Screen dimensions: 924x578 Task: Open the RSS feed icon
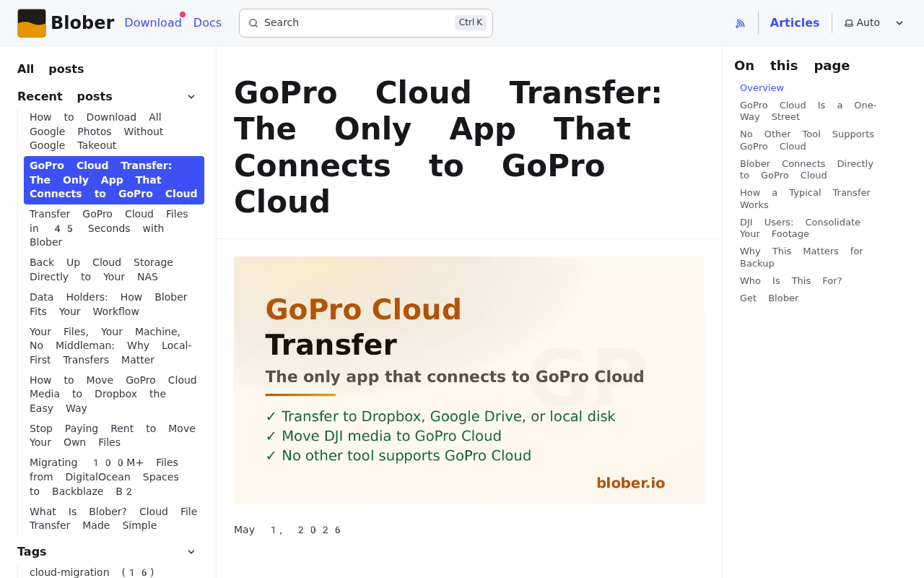740,23
